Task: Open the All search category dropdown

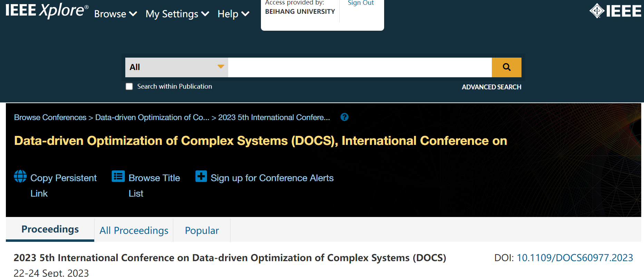Action: (176, 67)
